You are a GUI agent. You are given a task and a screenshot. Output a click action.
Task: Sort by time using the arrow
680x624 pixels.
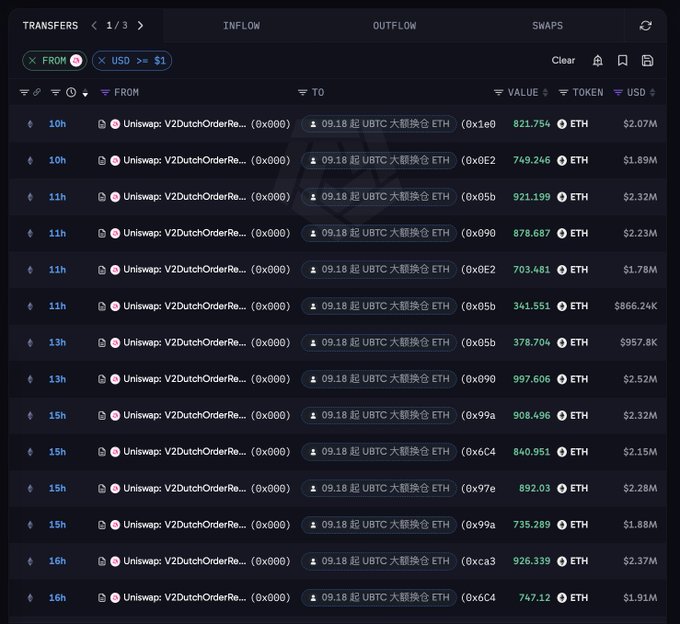coord(85,93)
